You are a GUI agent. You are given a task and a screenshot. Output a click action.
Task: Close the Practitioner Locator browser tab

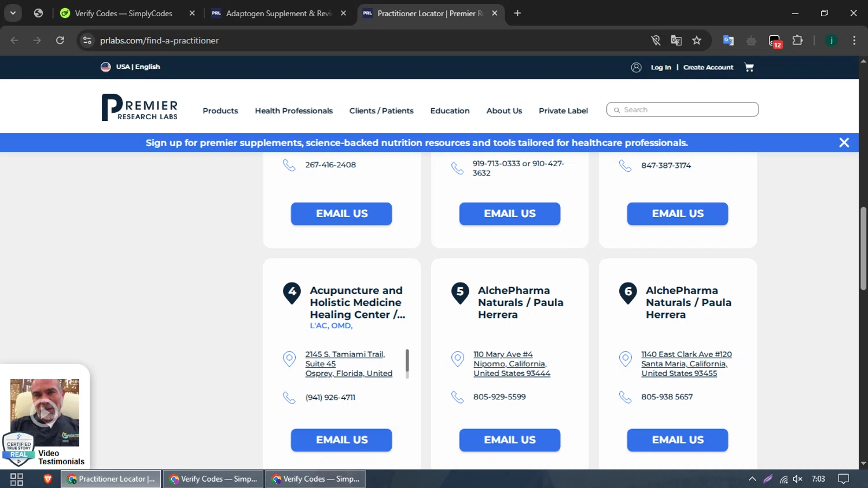coord(495,13)
